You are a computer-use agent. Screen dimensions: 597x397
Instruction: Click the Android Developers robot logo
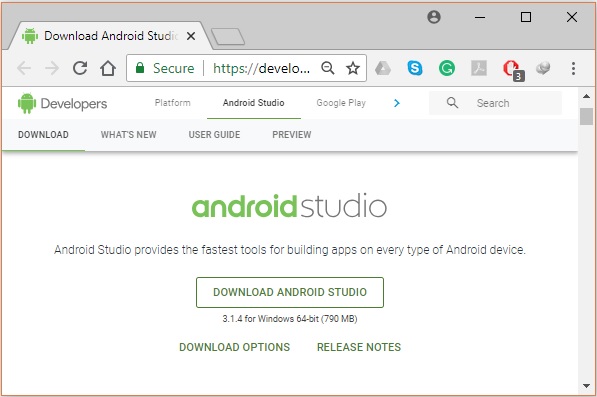coord(27,103)
